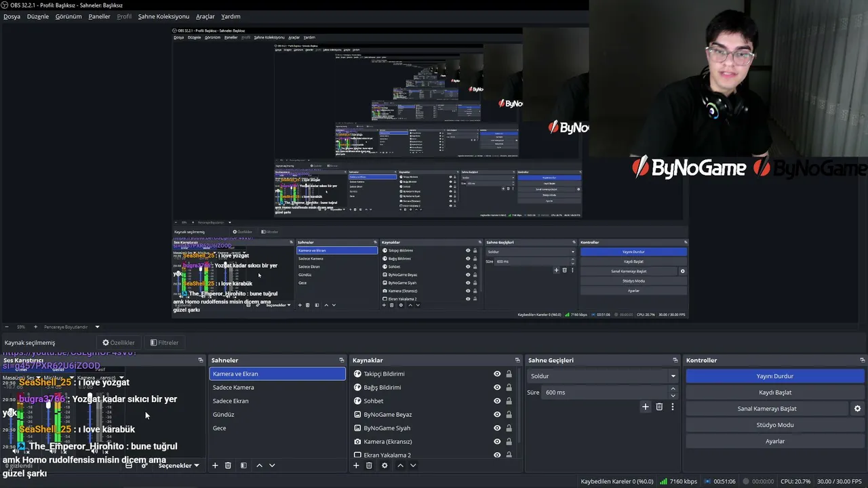Open the Dosya menu
The image size is (868, 488).
[12, 16]
